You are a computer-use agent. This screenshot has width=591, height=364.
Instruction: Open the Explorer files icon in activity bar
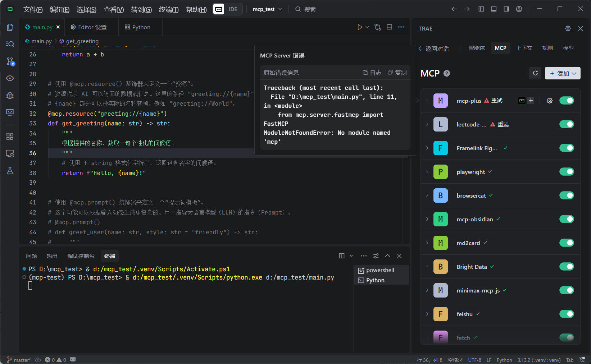click(10, 27)
